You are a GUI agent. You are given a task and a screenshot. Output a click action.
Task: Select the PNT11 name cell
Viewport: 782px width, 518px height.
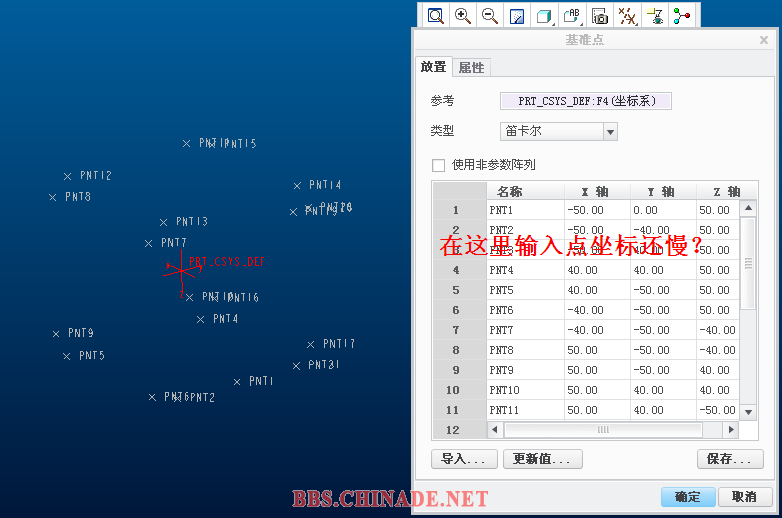(525, 410)
